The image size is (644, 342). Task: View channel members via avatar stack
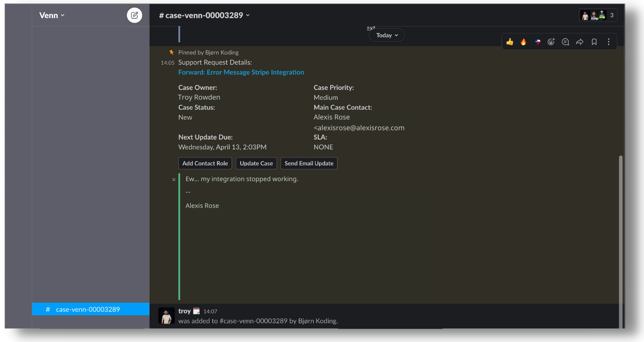click(597, 15)
